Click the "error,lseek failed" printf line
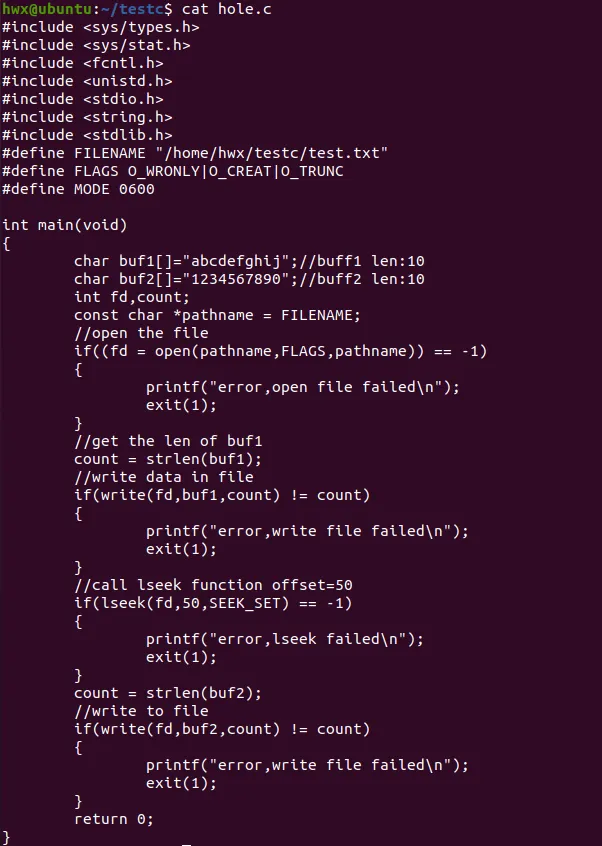 (284, 639)
